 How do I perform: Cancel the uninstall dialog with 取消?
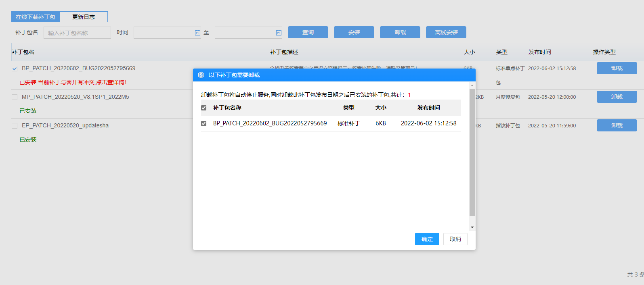(455, 239)
